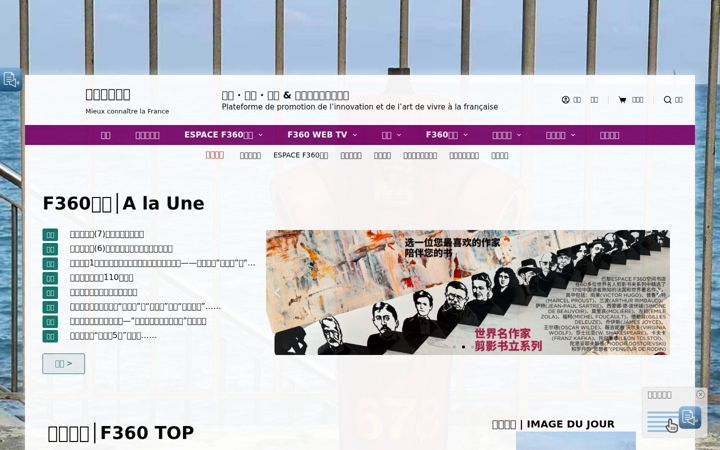Open the ESPACE F360 link in sub-navigation
Viewport: 720px width, 450px height.
pos(300,155)
